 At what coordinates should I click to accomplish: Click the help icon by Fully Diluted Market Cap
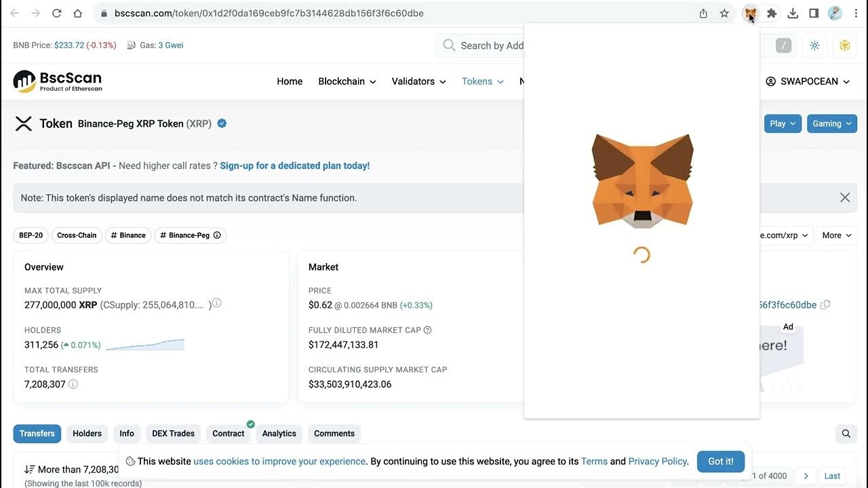[x=427, y=330]
